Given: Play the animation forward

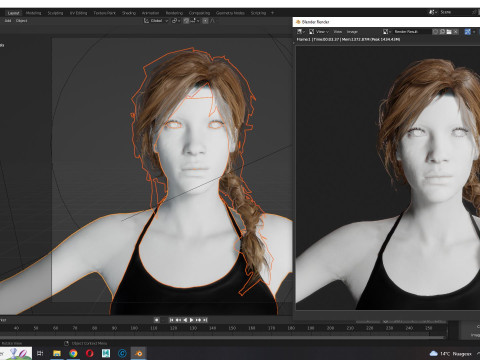Looking at the screenshot, I should click(192, 320).
